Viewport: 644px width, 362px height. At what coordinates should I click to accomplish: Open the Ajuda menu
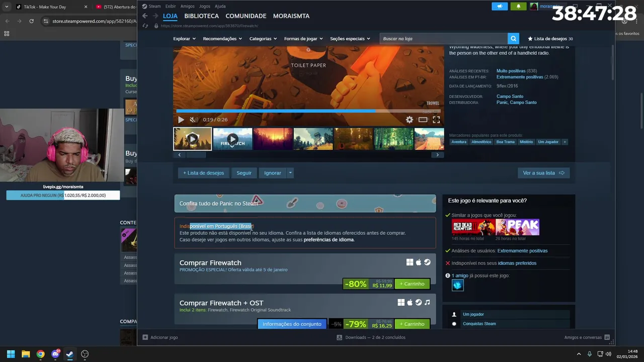220,6
